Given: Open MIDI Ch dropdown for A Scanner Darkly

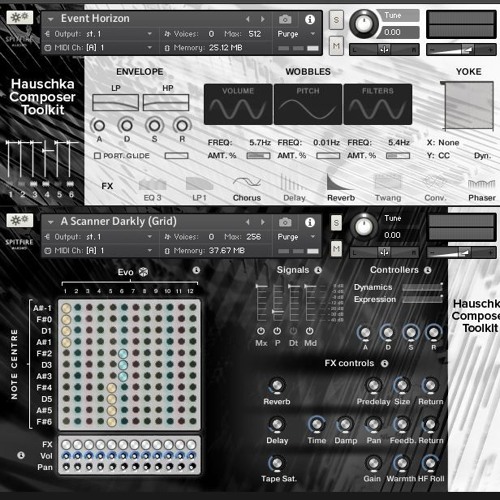Looking at the screenshot, I should pos(150,250).
